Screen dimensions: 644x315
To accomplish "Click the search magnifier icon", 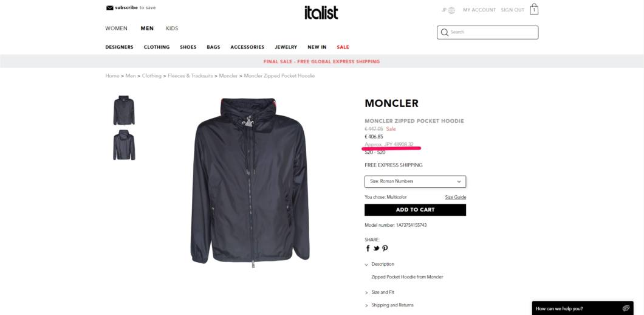I will [x=444, y=32].
